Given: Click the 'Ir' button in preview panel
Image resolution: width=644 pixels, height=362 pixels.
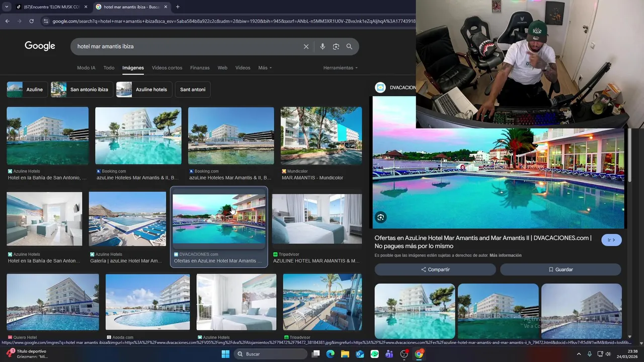Looking at the screenshot, I should pos(611,240).
